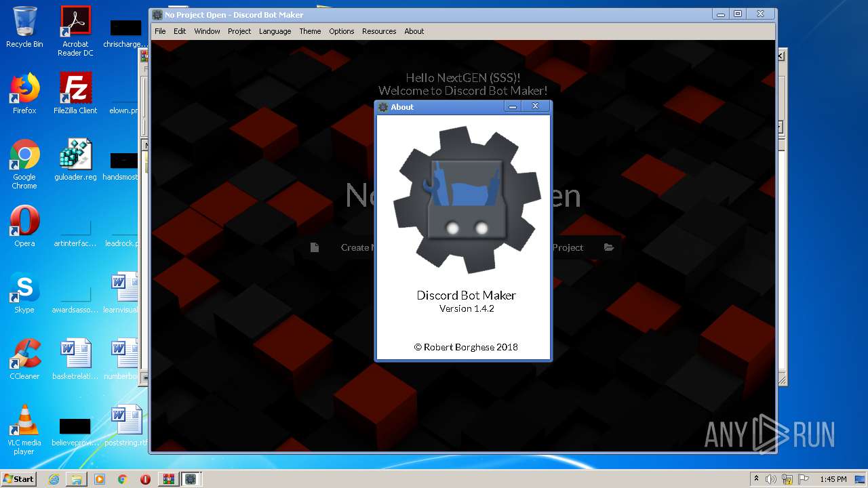Open Chrome from the taskbar
Image resolution: width=868 pixels, height=488 pixels.
coord(123,479)
